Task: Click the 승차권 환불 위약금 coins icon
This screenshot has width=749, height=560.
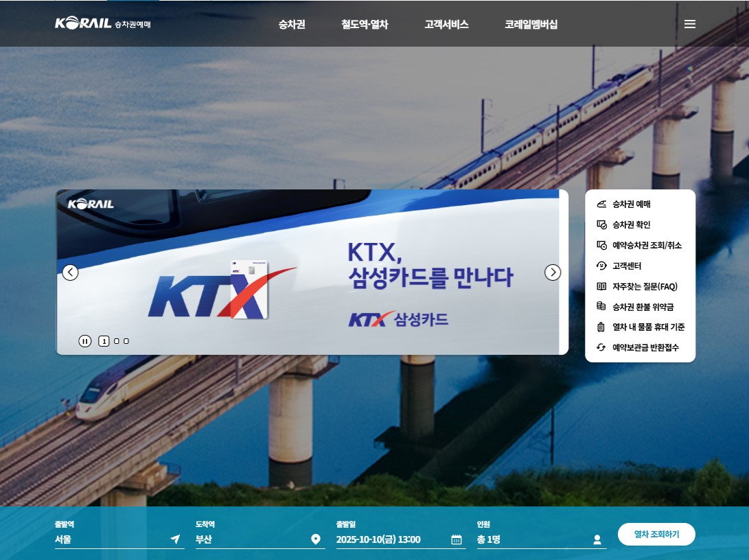Action: click(x=601, y=307)
